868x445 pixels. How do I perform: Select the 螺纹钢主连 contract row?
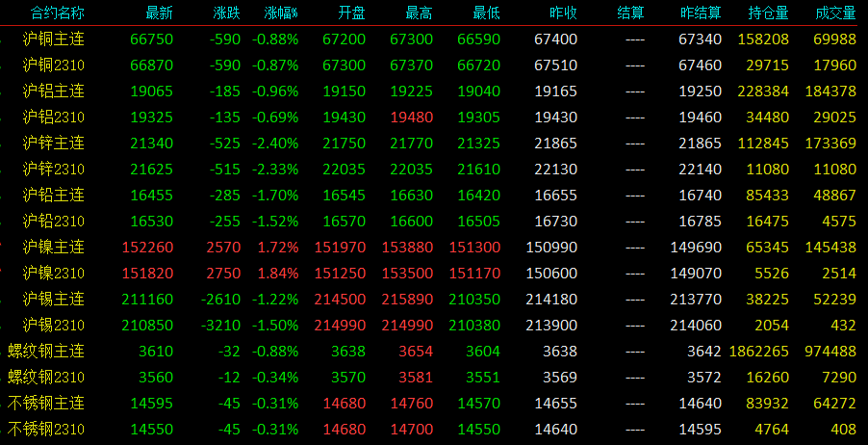coord(434,352)
